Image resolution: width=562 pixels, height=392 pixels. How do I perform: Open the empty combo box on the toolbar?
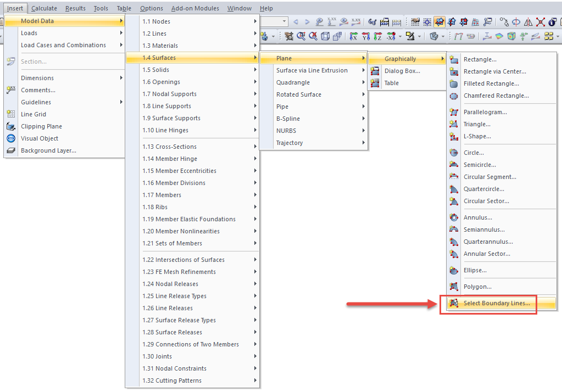[x=272, y=21]
